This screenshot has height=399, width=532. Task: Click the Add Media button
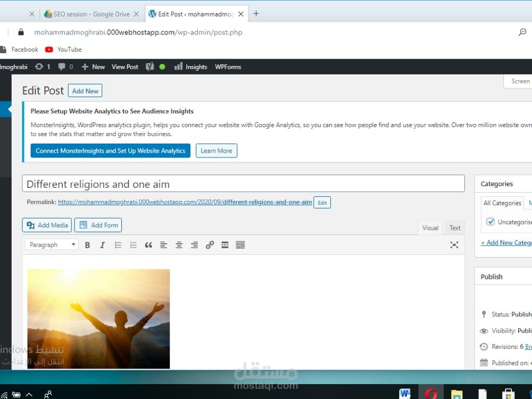pos(47,225)
